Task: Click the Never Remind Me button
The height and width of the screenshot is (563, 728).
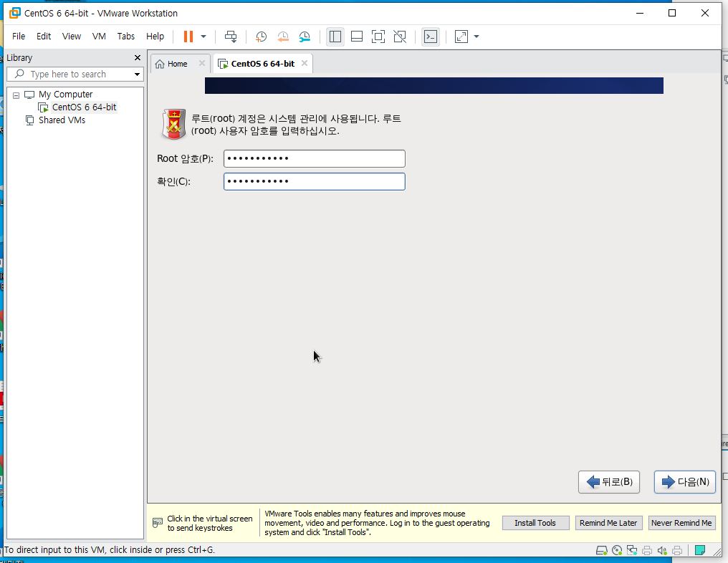Action: click(681, 523)
